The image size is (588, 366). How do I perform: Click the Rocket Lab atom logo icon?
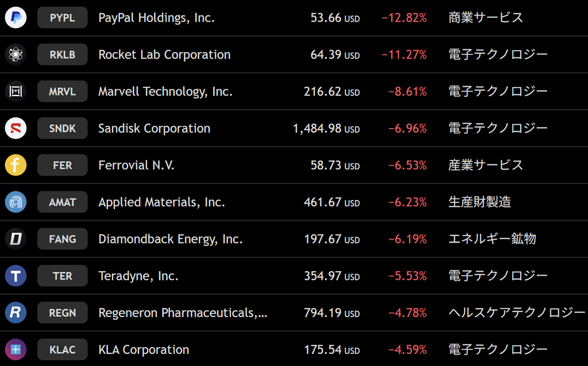(16, 55)
